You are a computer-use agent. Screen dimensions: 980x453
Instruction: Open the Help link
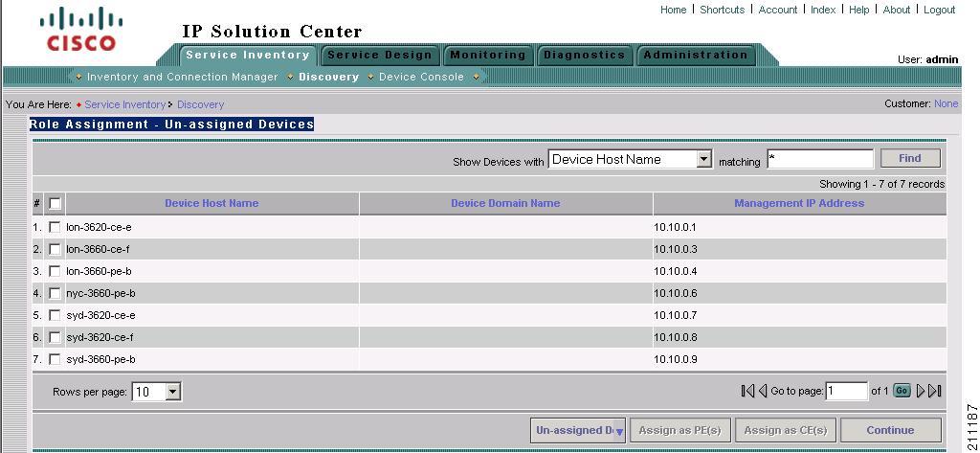coord(858,10)
